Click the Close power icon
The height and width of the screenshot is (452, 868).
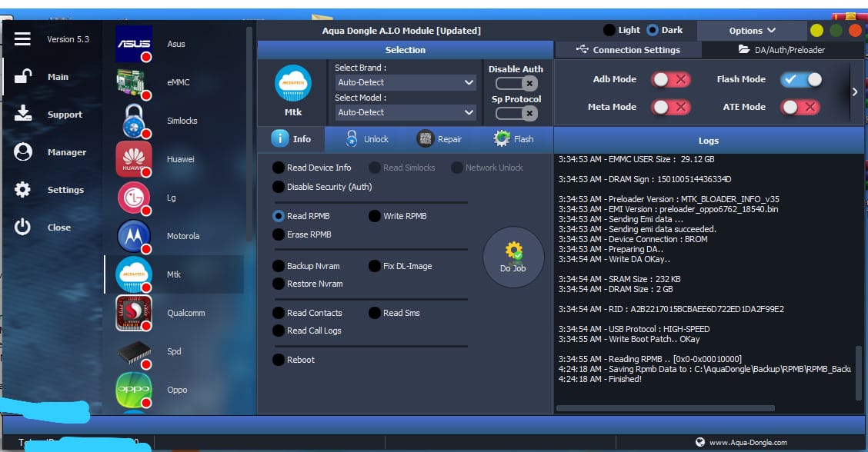(x=22, y=227)
